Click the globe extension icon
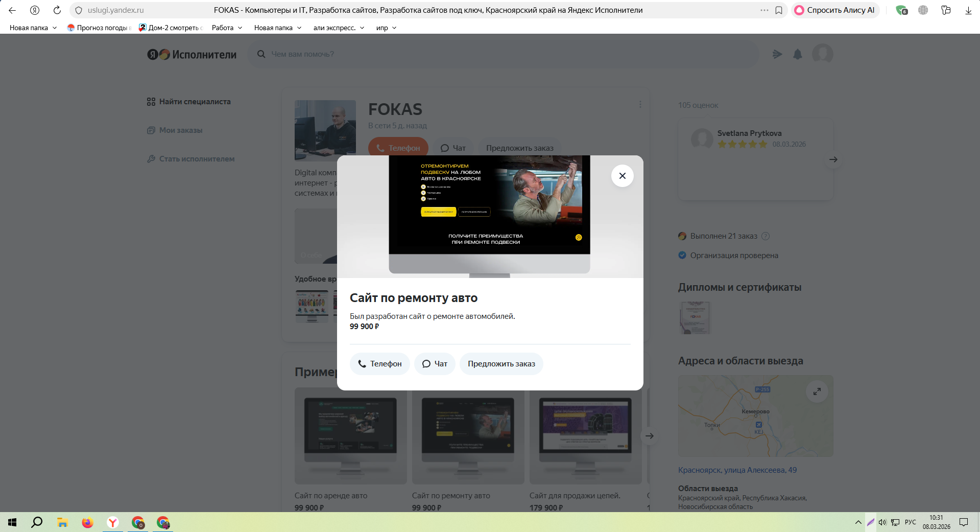Image resolution: width=980 pixels, height=532 pixels. tap(923, 10)
